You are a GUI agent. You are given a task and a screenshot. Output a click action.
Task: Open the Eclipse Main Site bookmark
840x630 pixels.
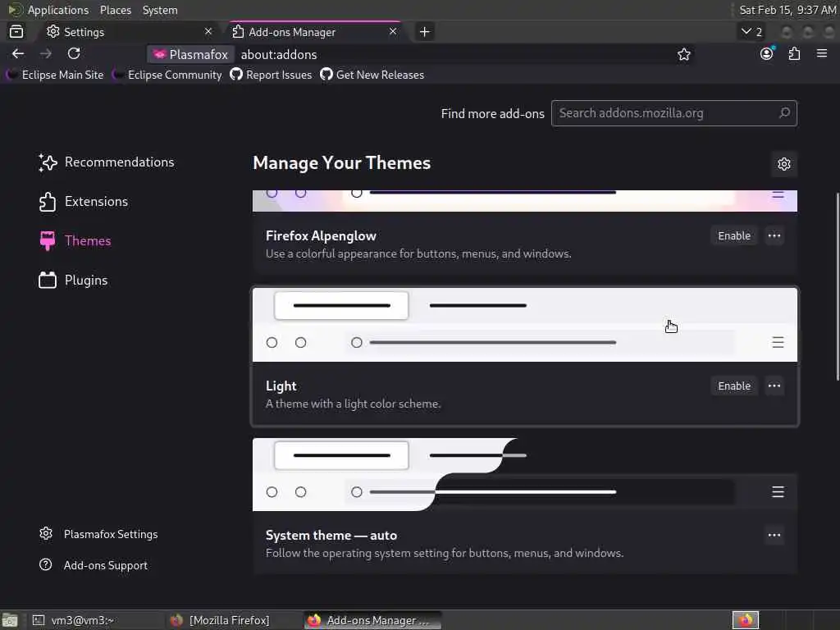(x=55, y=75)
